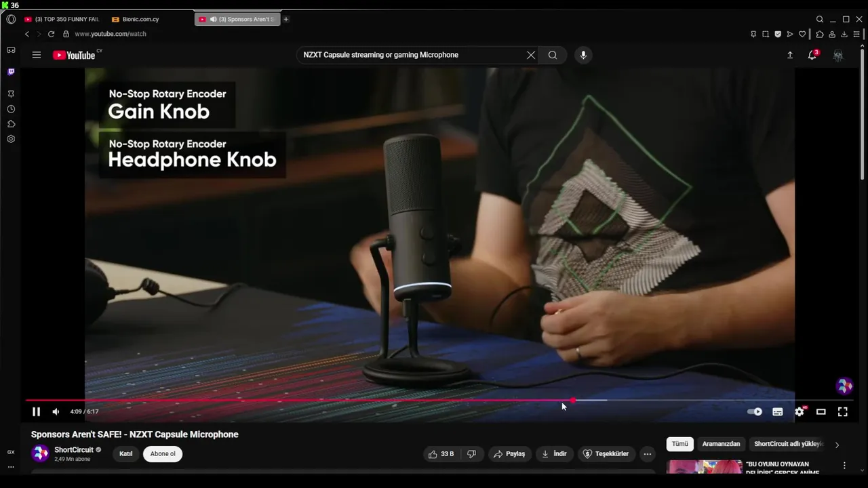This screenshot has width=868, height=488.
Task: Enter fullscreen mode
Action: click(843, 411)
